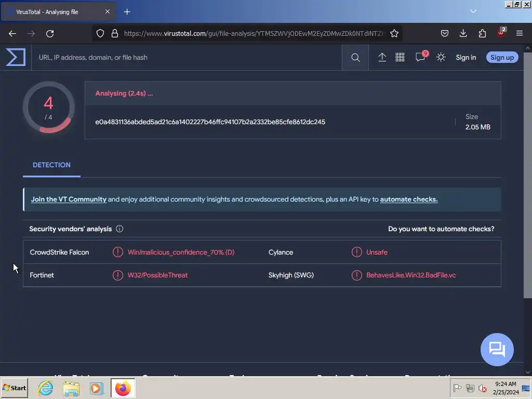Viewport: 532px width, 399px height.
Task: Click the Analysing (2.4s) status text
Action: (x=124, y=94)
